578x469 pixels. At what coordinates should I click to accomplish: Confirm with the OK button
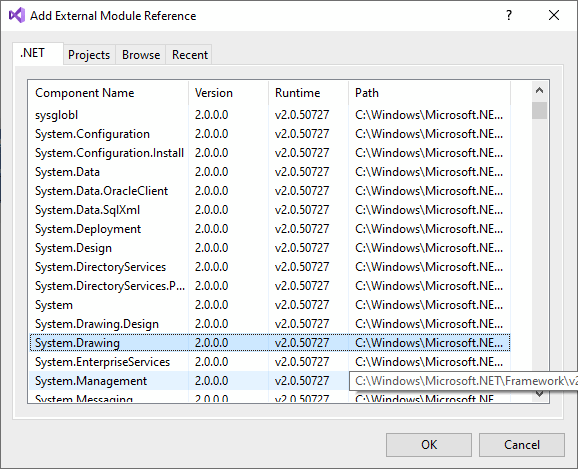coord(429,445)
